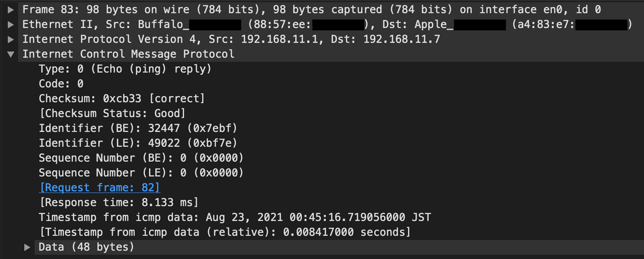Select the Type: 0 Echo reply field
Viewport: 644px width, 259px height.
pyautogui.click(x=125, y=69)
